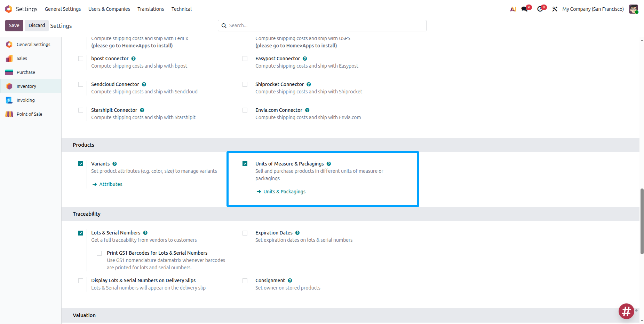
Task: Enable the Expiration Dates checkbox
Action: [245, 233]
